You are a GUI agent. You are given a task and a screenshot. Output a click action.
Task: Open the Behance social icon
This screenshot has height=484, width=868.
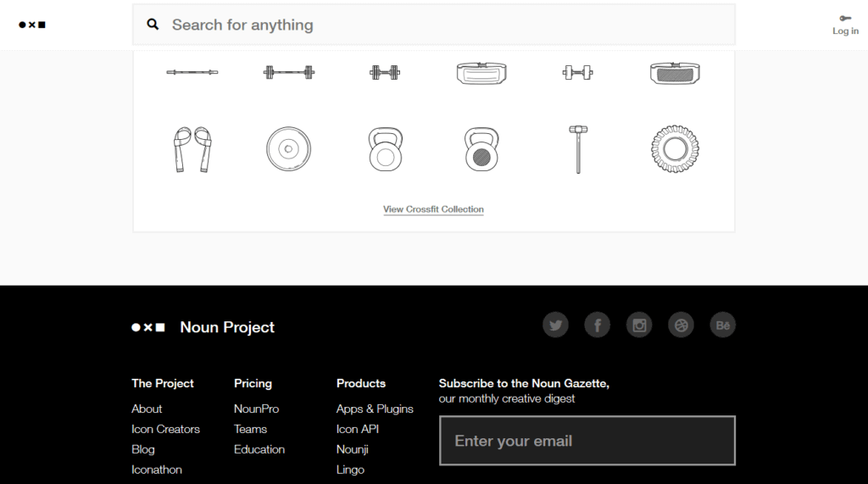click(722, 325)
